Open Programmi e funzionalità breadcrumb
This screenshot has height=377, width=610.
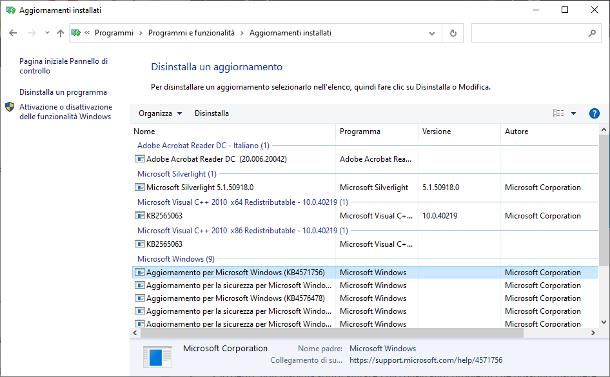pyautogui.click(x=191, y=33)
